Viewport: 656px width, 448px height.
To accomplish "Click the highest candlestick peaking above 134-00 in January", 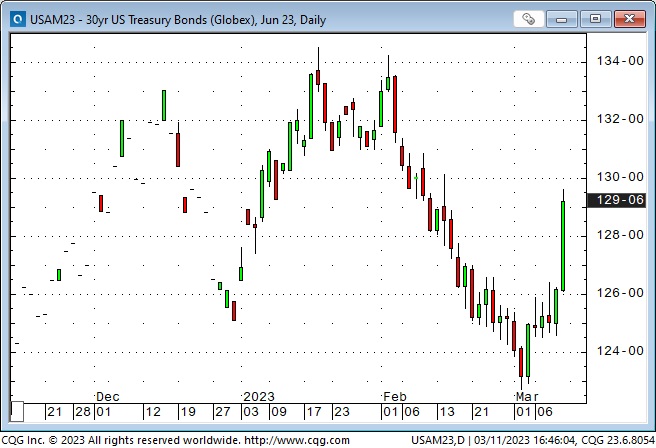I will click(318, 77).
